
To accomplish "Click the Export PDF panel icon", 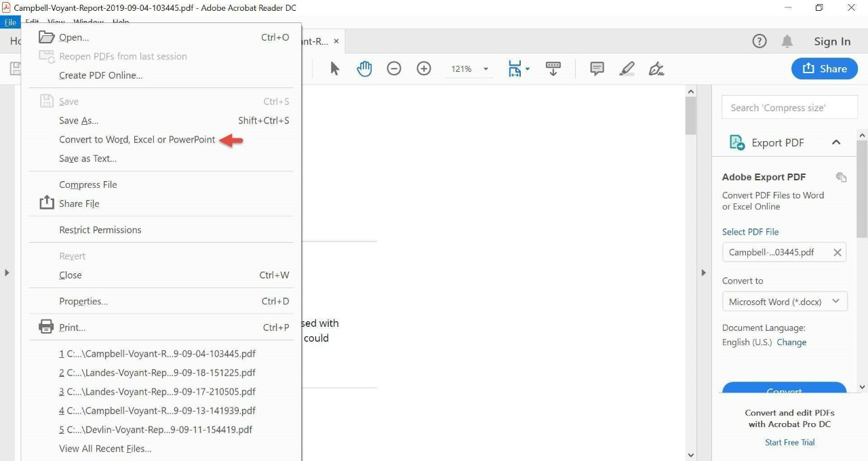I will point(736,142).
